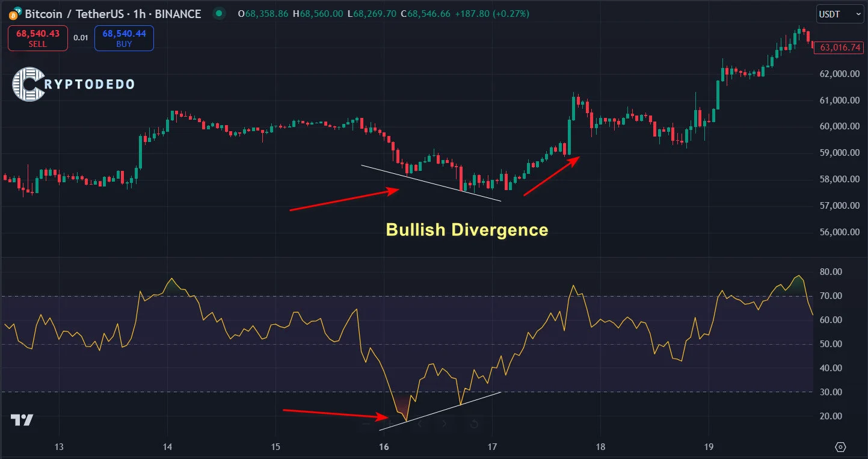The width and height of the screenshot is (868, 459).
Task: Click date 18 on the time axis
Action: (x=600, y=447)
